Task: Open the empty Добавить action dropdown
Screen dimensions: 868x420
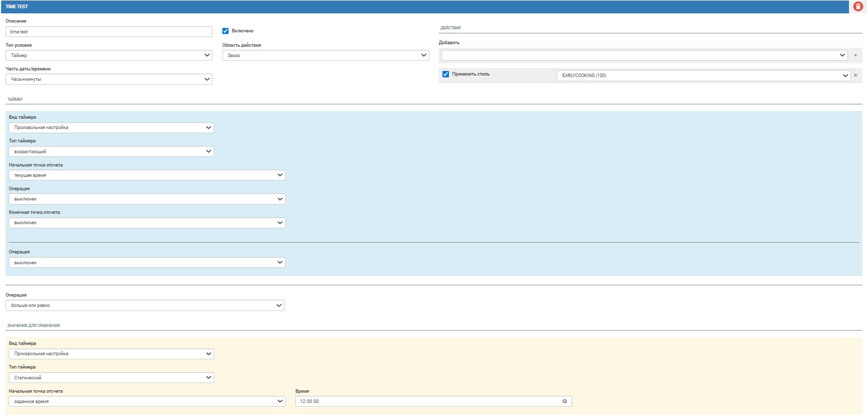Action: [644, 56]
